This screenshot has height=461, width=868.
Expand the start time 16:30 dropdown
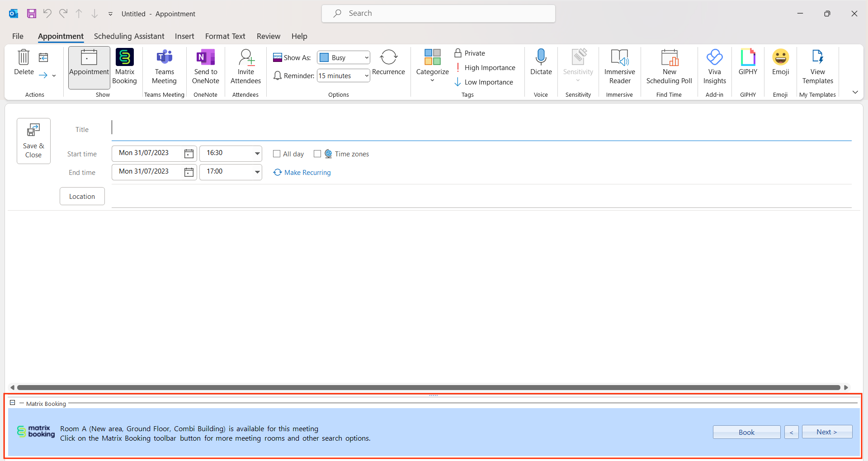pyautogui.click(x=257, y=153)
